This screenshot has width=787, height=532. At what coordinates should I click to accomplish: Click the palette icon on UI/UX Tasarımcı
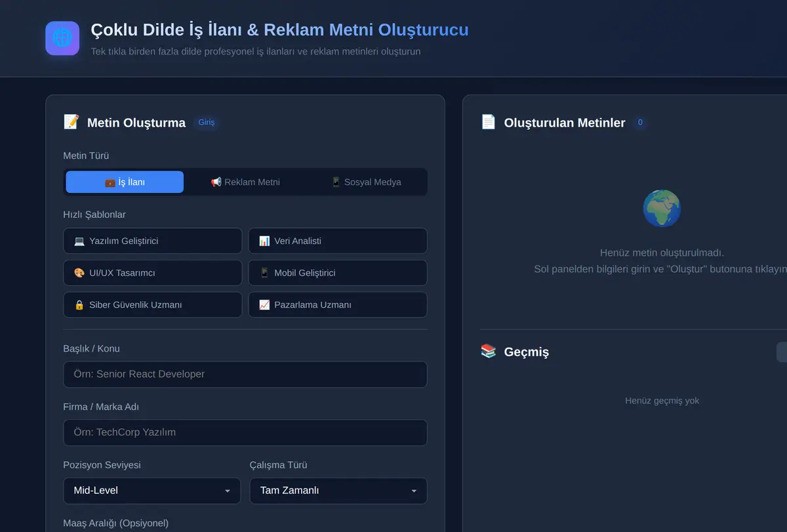(79, 273)
